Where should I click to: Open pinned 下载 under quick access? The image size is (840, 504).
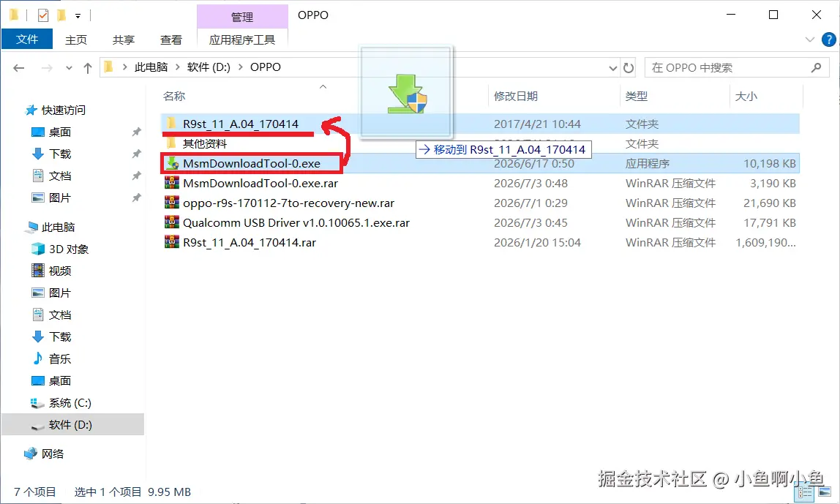[60, 154]
